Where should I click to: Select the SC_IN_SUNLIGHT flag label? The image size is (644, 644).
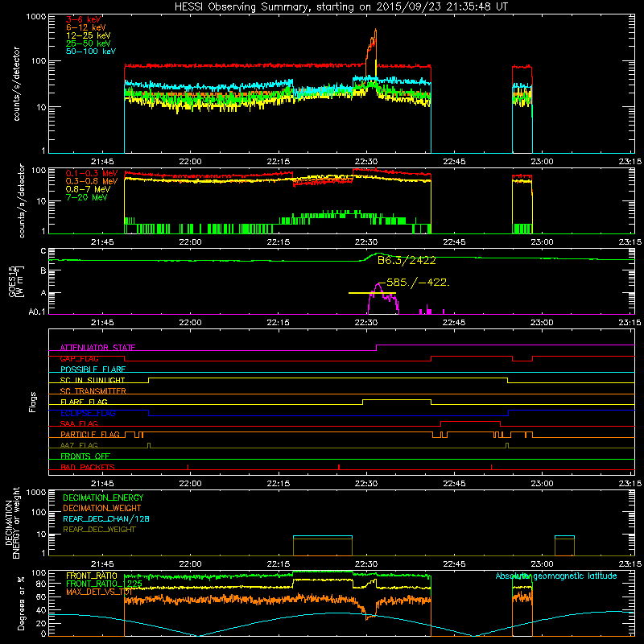tap(93, 380)
